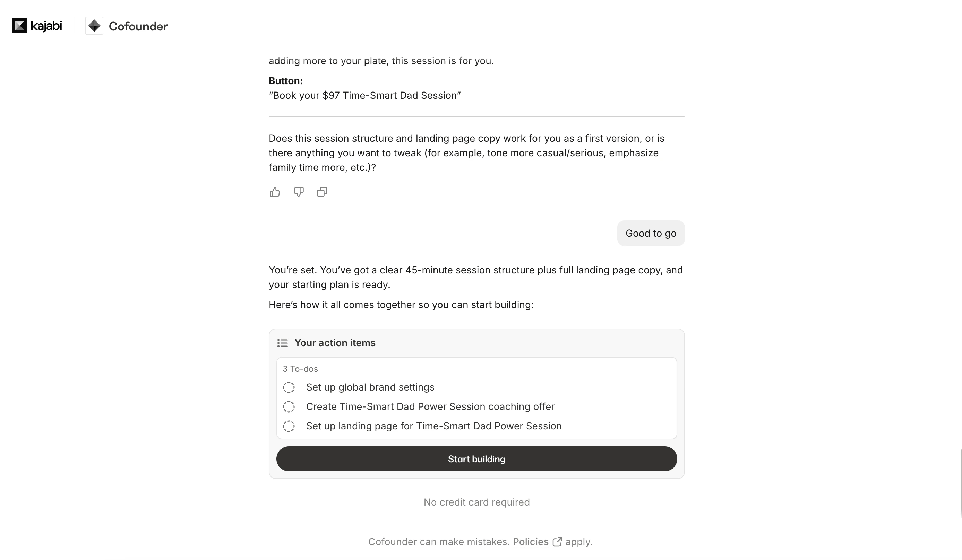Click the list icon beside Your action items

(283, 343)
